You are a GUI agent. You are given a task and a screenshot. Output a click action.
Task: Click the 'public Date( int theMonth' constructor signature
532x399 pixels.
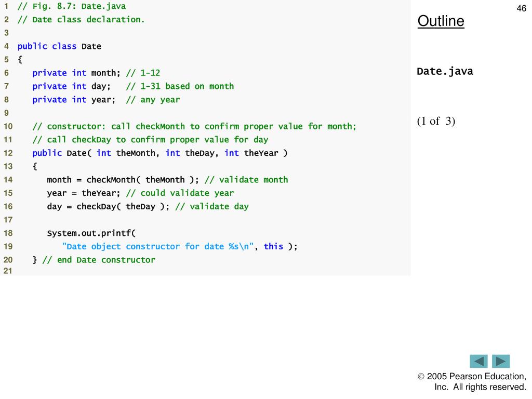tap(160, 153)
